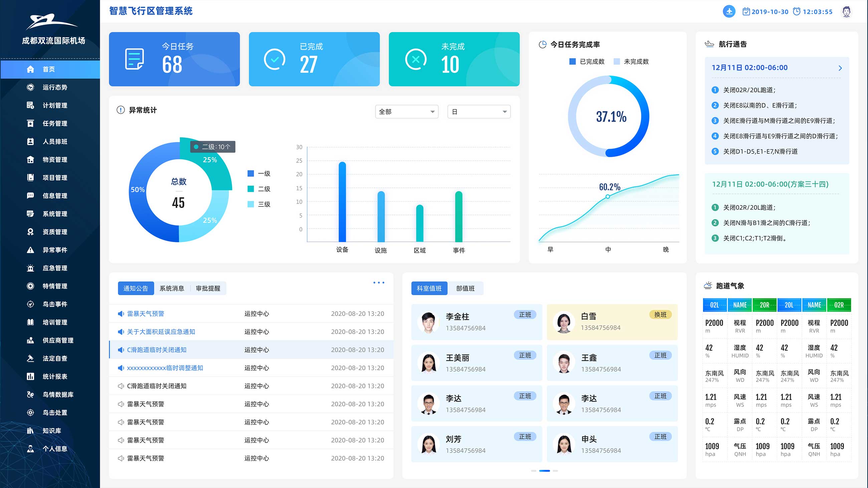Switch to the 部值班 tab
Viewport: 868px width, 488px height.
(x=465, y=288)
